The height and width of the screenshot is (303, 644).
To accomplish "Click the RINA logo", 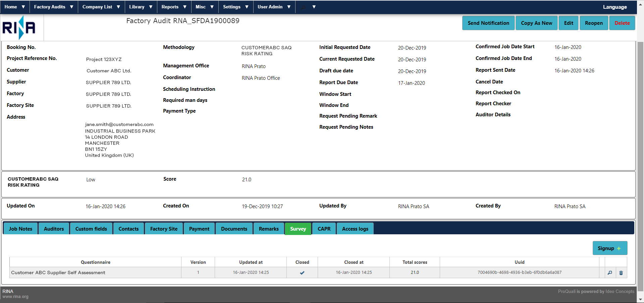I will click(x=18, y=28).
